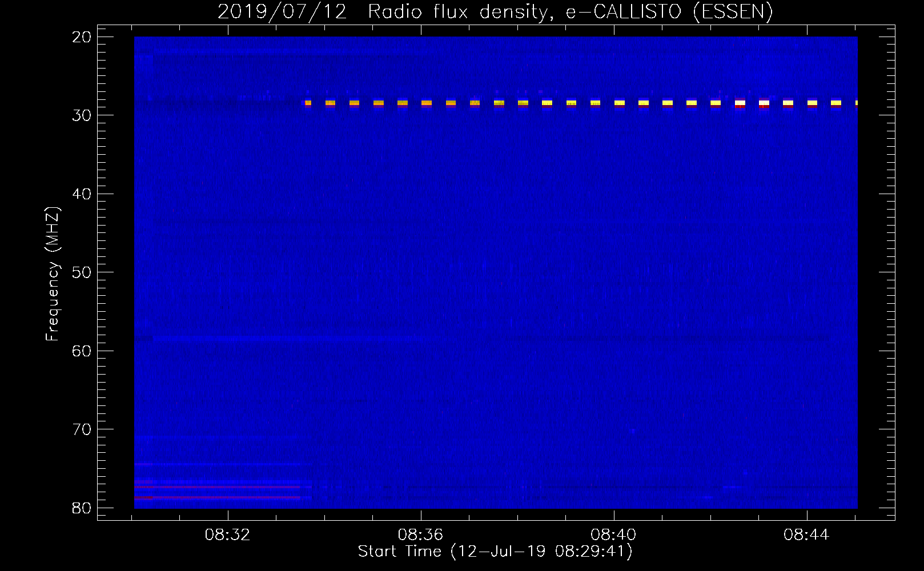Click the "60" frequency tick label

[82, 351]
